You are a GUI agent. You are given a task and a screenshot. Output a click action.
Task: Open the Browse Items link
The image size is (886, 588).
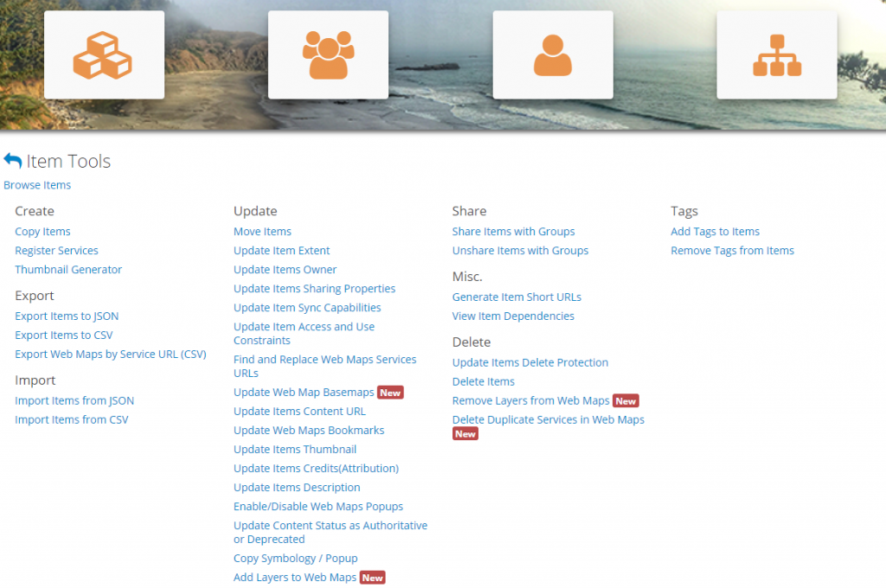pyautogui.click(x=37, y=185)
